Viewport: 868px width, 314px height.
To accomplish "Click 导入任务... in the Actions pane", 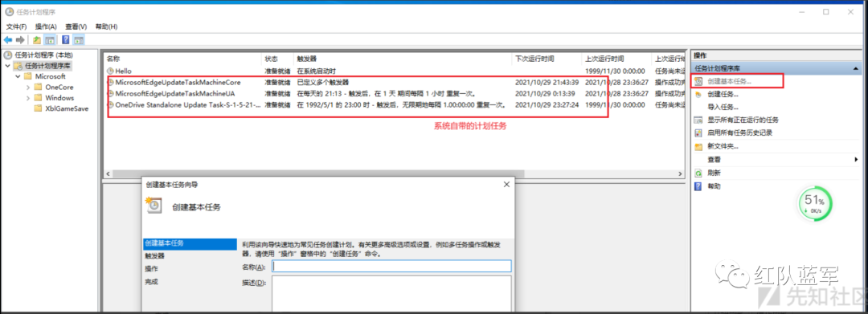I will pyautogui.click(x=723, y=107).
